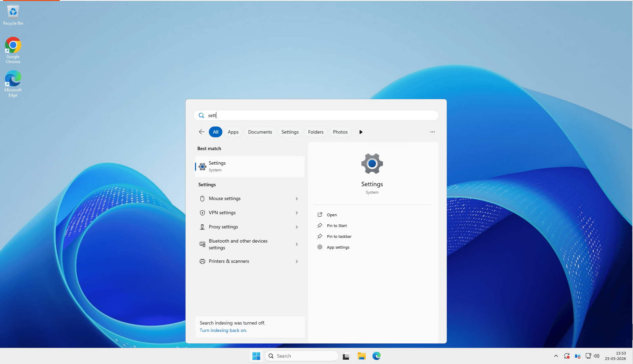633x364 pixels.
Task: Click the pin icon next to Pin to taskbar
Action: coord(320,236)
